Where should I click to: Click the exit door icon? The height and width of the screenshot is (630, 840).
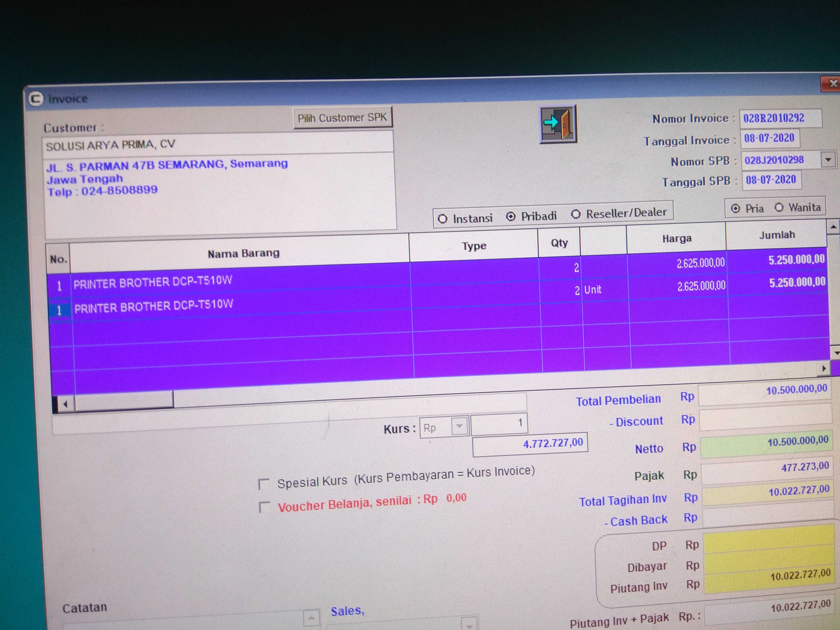pyautogui.click(x=558, y=125)
